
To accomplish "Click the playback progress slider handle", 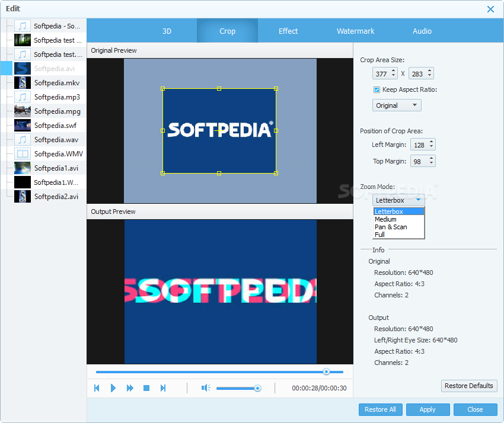I will (326, 371).
